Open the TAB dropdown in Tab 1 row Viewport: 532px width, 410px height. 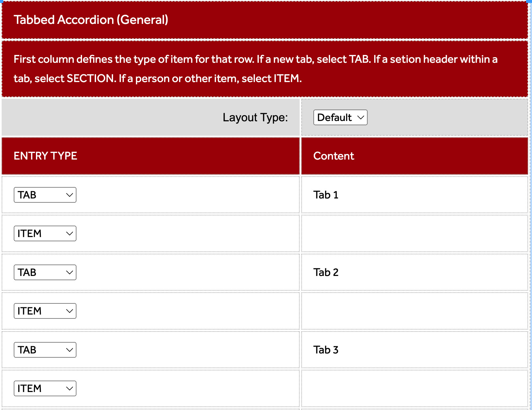(45, 195)
